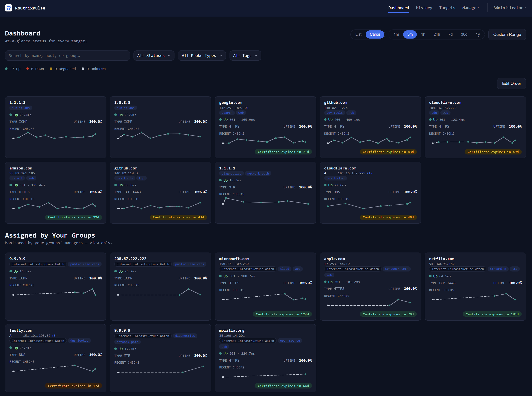
Task: Open the 8.8.8.8 ICMP card title
Action: point(122,102)
